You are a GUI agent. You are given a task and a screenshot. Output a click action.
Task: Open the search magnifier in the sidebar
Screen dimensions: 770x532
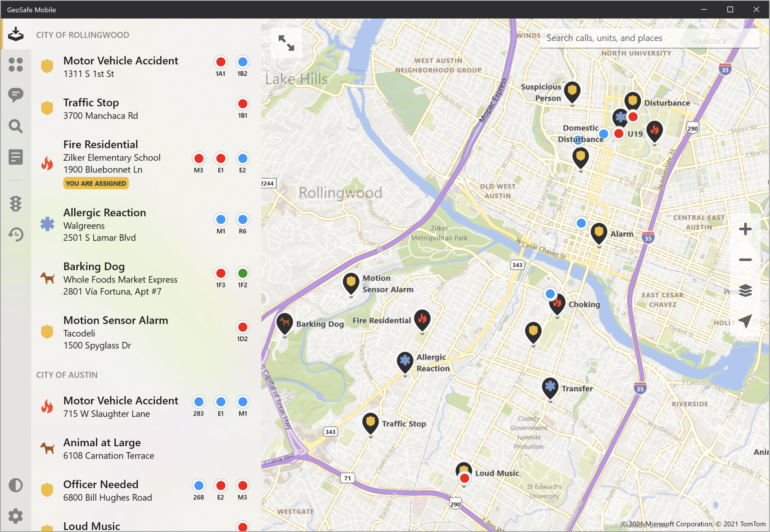click(x=16, y=126)
